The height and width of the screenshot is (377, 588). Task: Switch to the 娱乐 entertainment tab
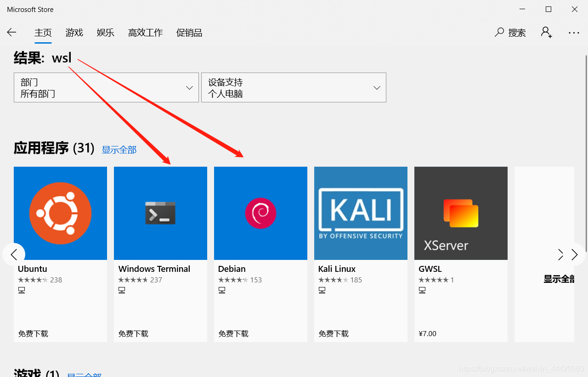point(106,33)
